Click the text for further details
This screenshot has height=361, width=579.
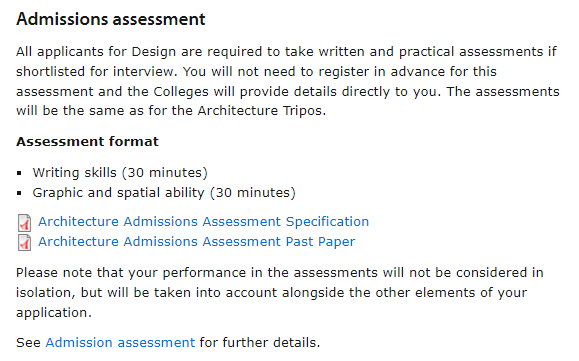[x=260, y=343]
